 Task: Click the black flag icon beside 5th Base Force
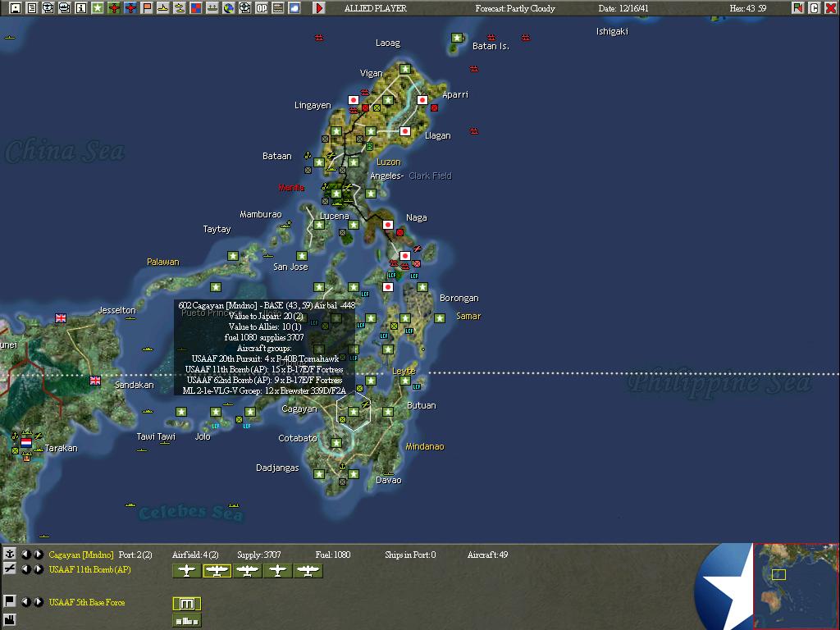[9, 601]
